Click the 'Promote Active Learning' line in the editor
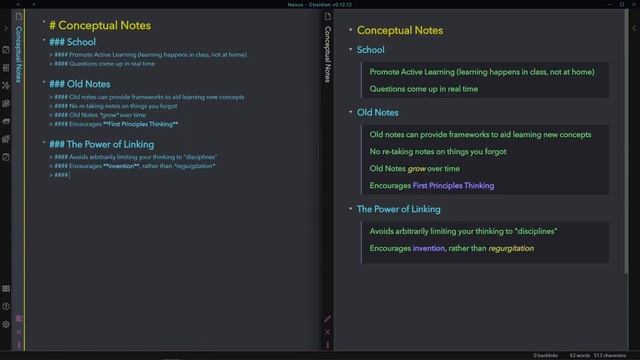This screenshot has width=640, height=360. click(x=148, y=55)
